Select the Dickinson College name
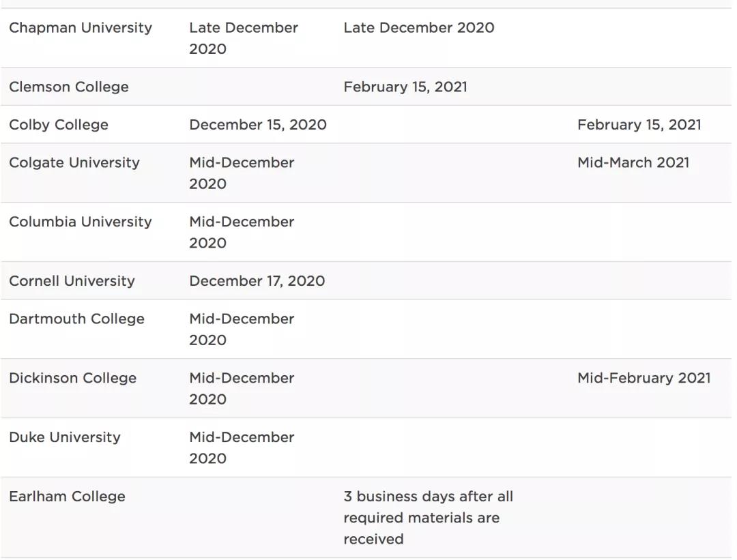The image size is (737, 560). coord(73,379)
